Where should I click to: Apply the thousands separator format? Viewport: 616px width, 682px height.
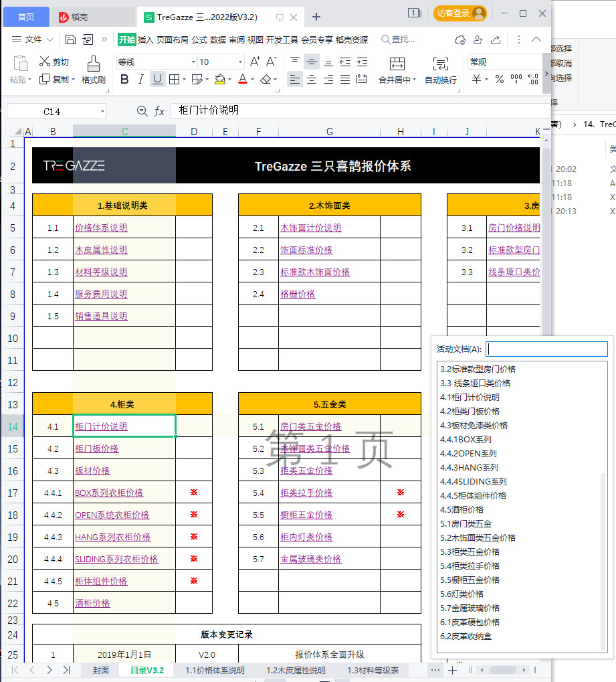tap(516, 79)
